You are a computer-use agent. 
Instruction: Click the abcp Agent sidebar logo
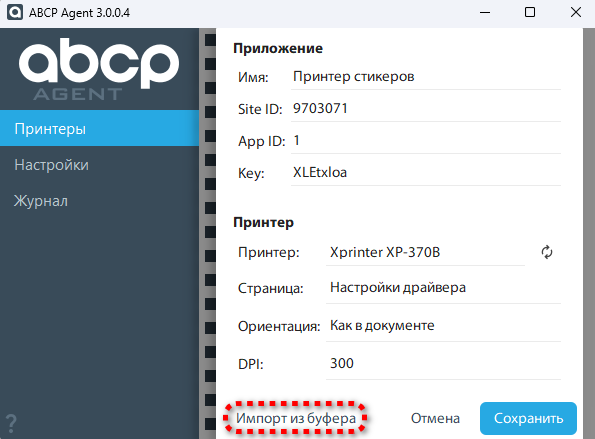point(99,68)
